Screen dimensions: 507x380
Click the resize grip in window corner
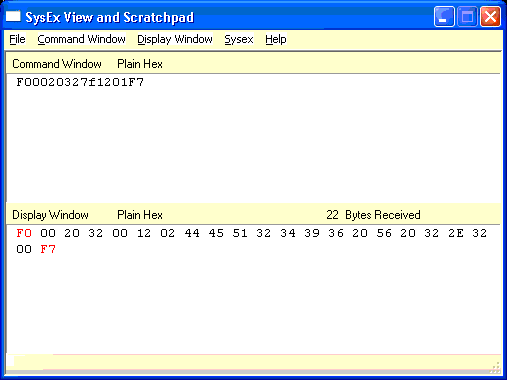coord(495,368)
